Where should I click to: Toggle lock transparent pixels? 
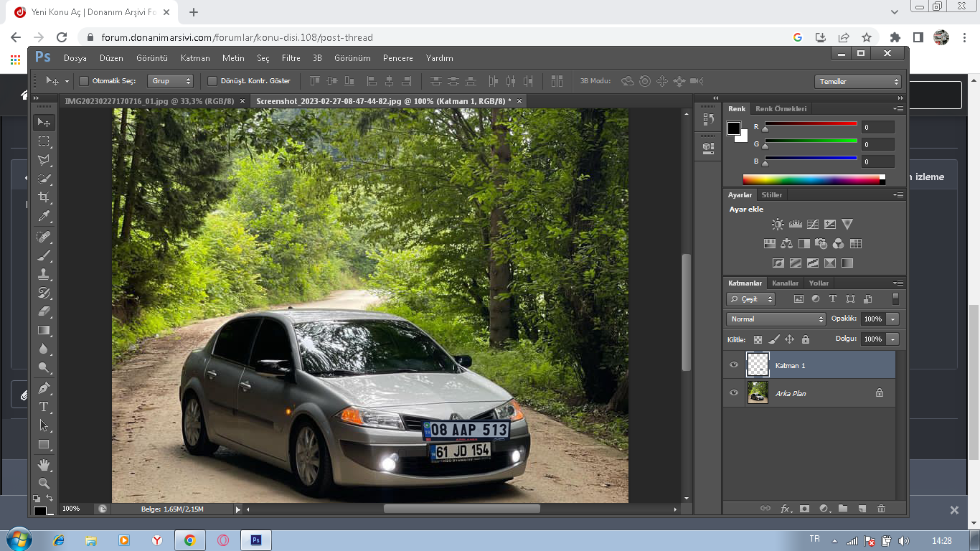758,339
